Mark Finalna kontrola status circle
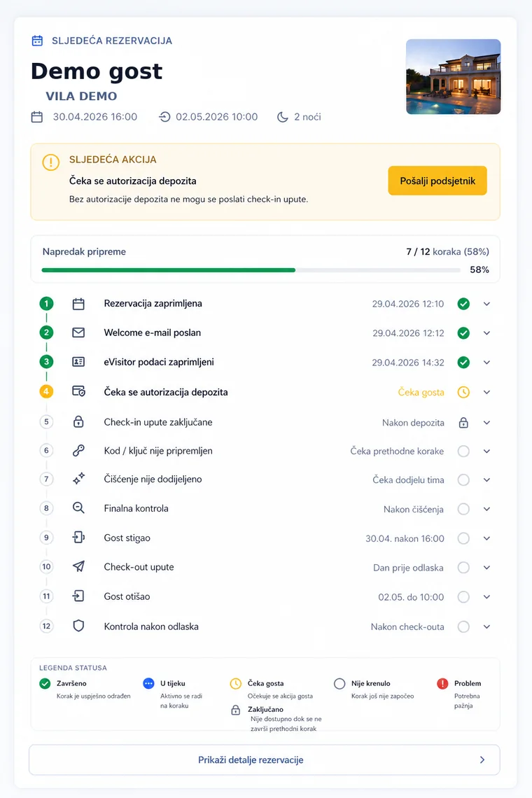Screen dimensions: 532x798 coord(463,509)
